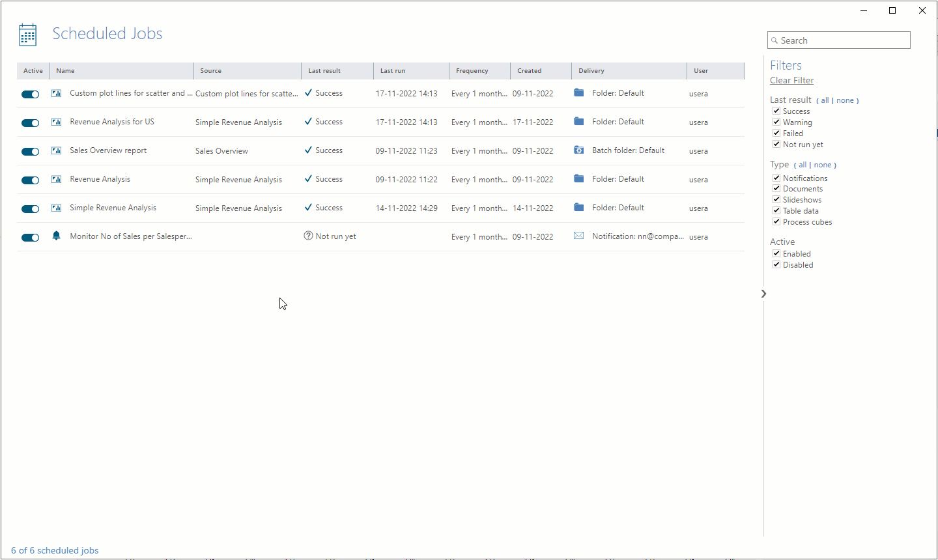
Task: Uncheck the Not run yet filter checkbox
Action: click(776, 144)
